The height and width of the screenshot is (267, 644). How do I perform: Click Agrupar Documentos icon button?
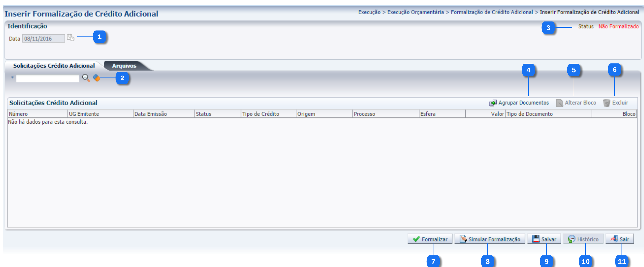point(493,103)
